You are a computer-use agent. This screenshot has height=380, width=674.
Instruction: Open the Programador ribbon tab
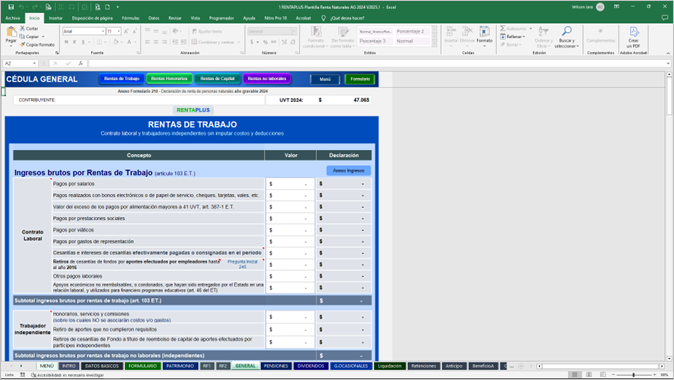pos(221,18)
